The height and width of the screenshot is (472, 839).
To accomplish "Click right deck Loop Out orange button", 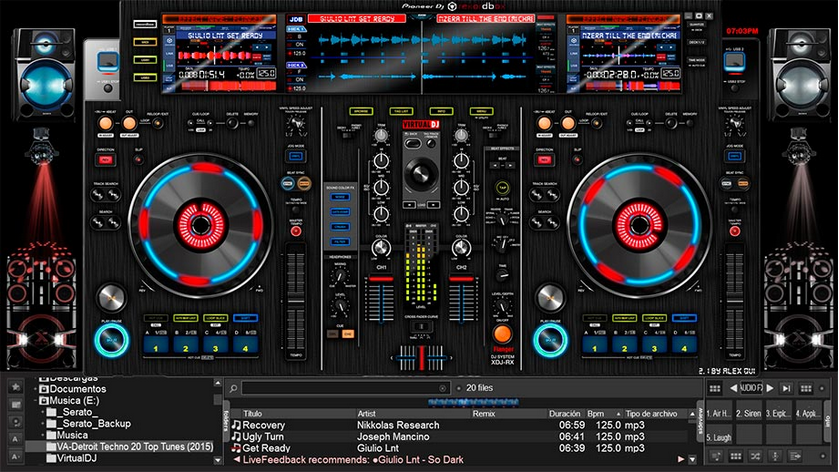I will pos(568,124).
